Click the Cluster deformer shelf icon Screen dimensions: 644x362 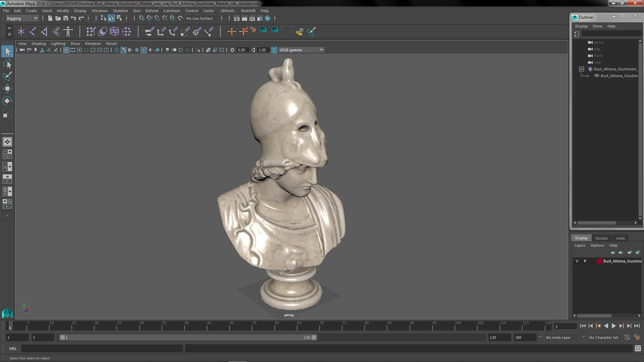click(x=126, y=32)
